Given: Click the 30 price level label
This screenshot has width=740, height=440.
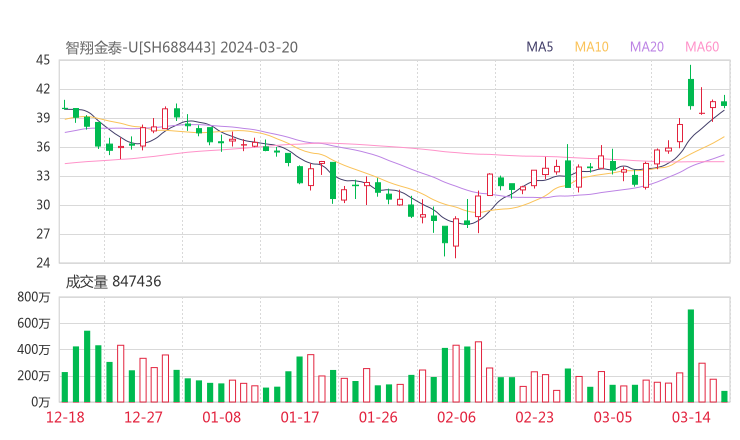Looking at the screenshot, I should tap(43, 205).
